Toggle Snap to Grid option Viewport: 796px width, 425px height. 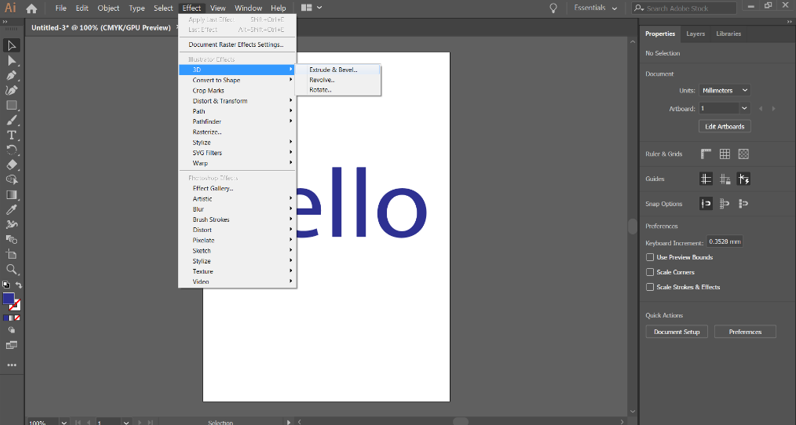[724, 204]
